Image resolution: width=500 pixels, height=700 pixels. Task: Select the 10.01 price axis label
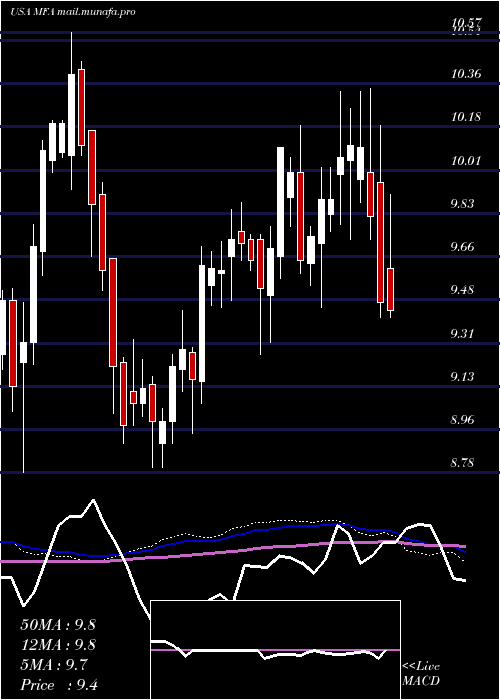click(x=466, y=161)
